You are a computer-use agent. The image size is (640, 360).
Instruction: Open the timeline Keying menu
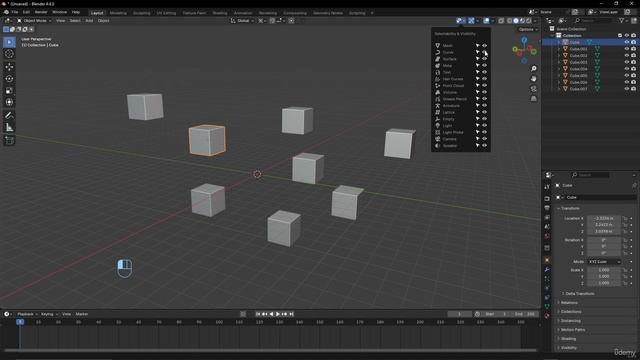pyautogui.click(x=49, y=314)
